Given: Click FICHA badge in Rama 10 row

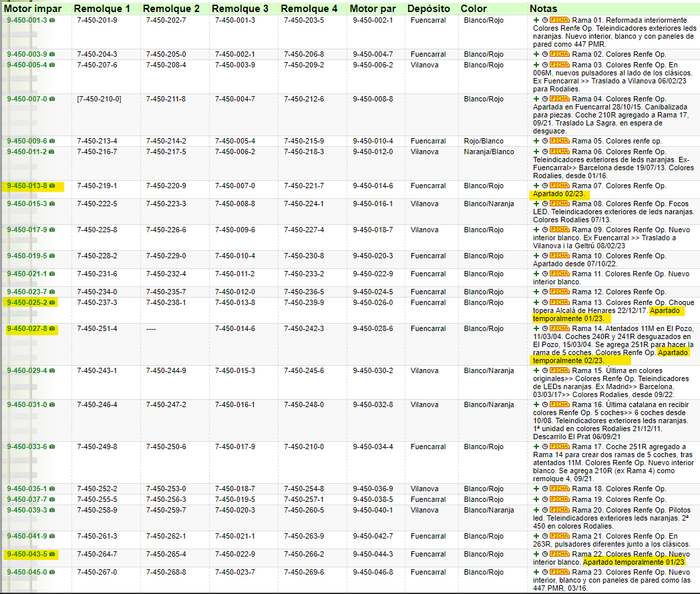Looking at the screenshot, I should pos(559,256).
